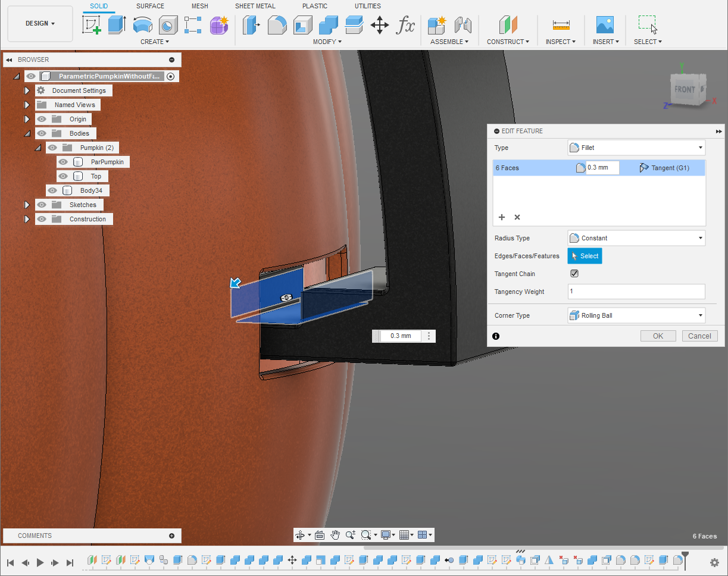Open the timeline settings gear

coord(715,562)
